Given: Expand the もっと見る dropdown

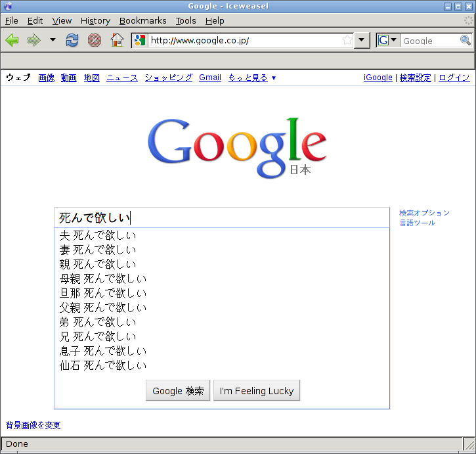Looking at the screenshot, I should coord(252,78).
